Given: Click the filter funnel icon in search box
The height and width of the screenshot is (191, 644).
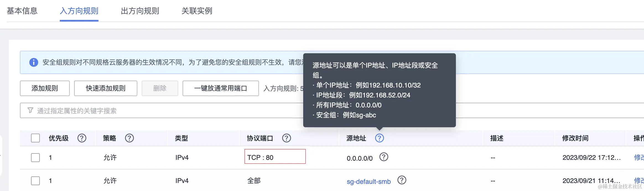Looking at the screenshot, I should (x=30, y=110).
